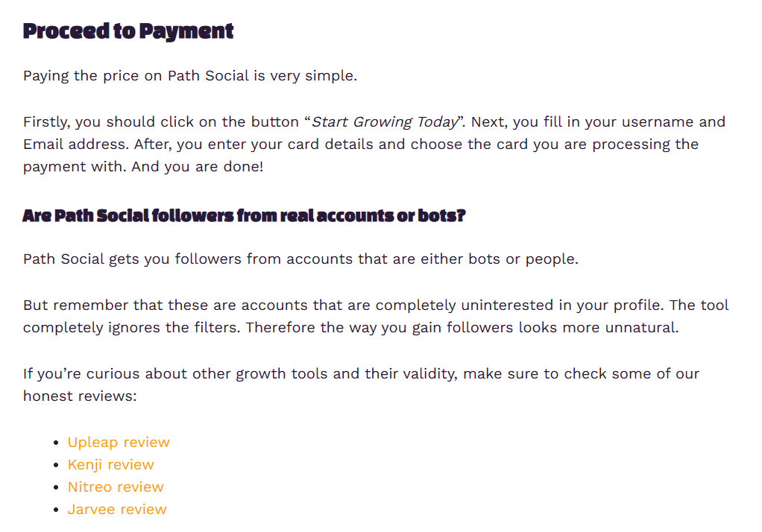Follow the Nitreo review link
The height and width of the screenshot is (532, 762).
(116, 487)
